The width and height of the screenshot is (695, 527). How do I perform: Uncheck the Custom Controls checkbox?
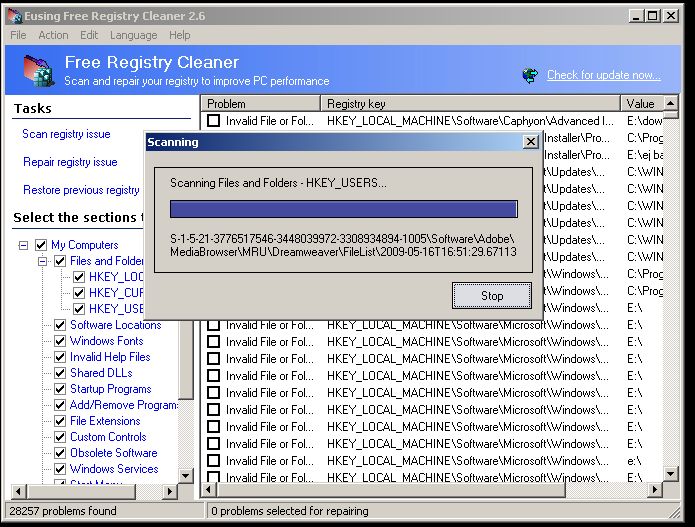(60, 437)
